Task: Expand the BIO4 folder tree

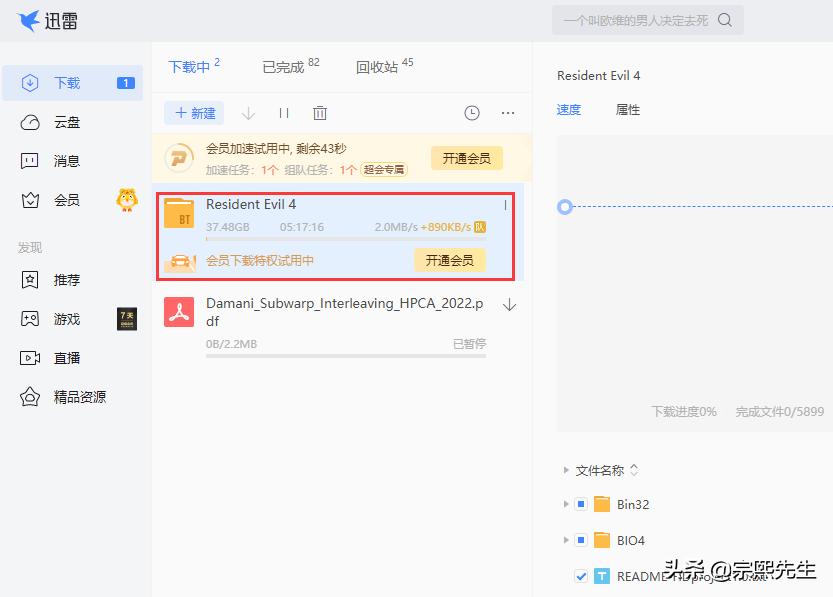Action: pos(566,540)
